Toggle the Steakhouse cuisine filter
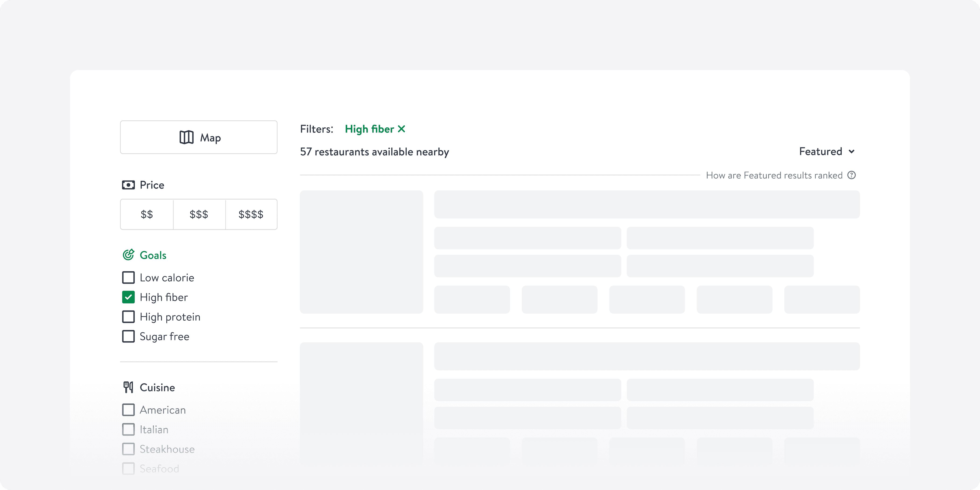 128,449
